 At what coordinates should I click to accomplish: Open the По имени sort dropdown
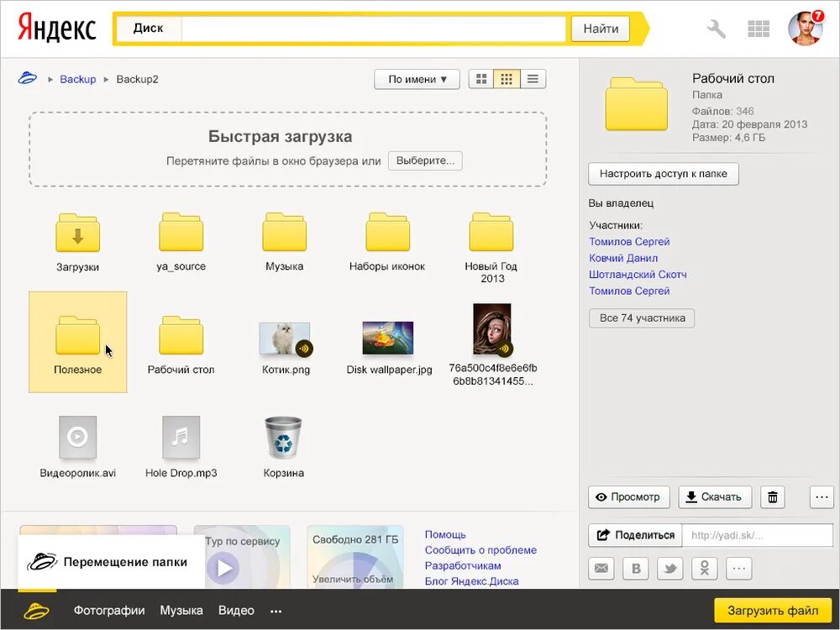(417, 79)
